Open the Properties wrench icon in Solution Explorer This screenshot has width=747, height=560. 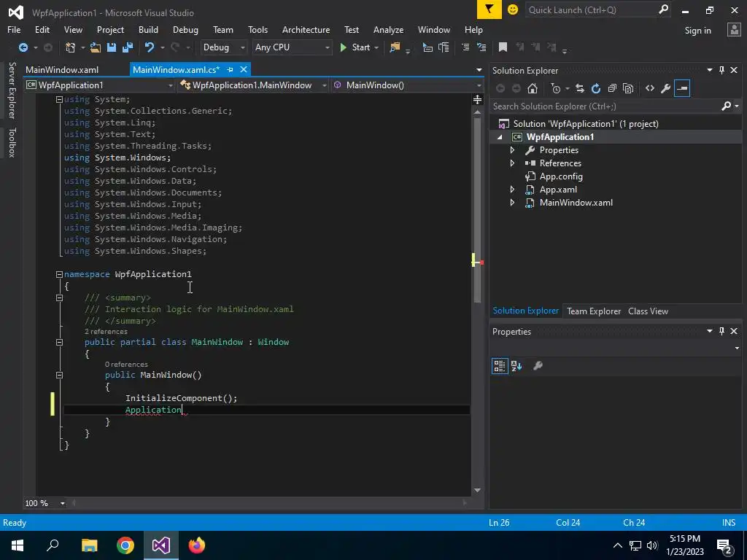click(666, 88)
